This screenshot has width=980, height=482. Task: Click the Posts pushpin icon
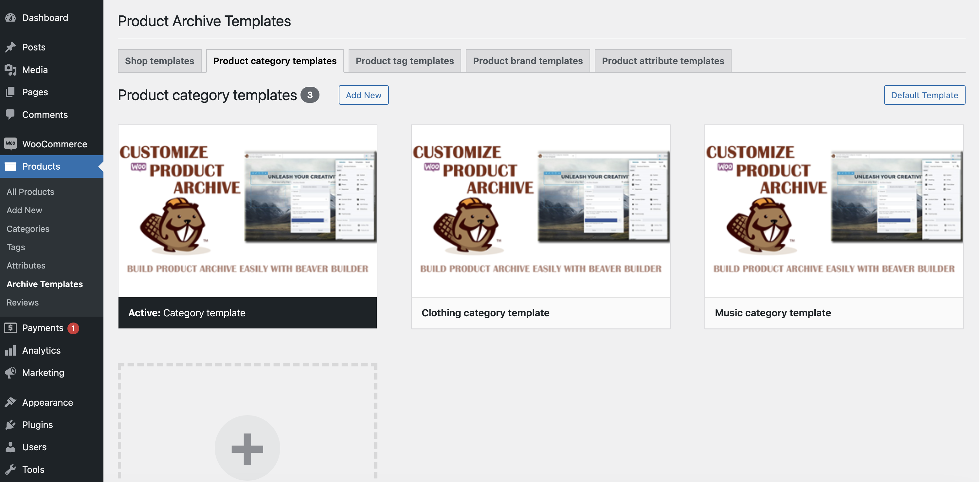pyautogui.click(x=11, y=47)
